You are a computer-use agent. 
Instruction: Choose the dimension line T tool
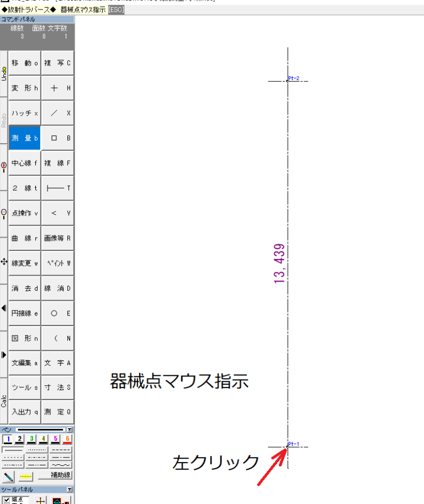[x=57, y=188]
